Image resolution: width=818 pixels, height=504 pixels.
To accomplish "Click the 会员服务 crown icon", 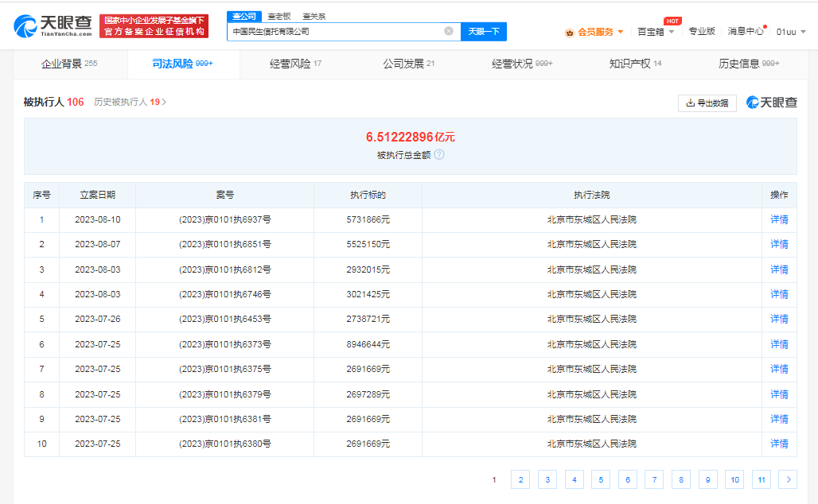I will click(570, 32).
